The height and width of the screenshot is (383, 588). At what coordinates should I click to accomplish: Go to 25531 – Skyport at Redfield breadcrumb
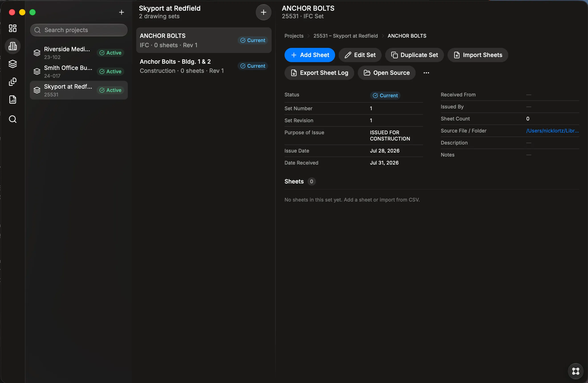click(x=345, y=36)
